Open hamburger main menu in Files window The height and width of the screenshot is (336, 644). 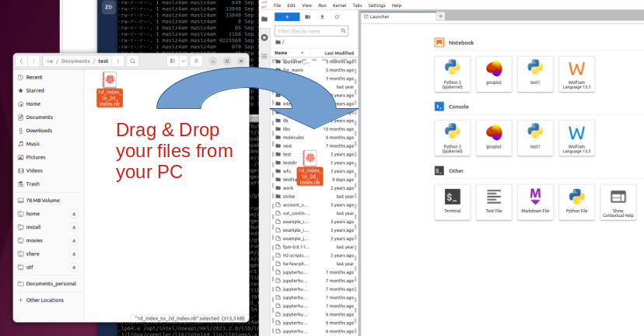point(196,61)
